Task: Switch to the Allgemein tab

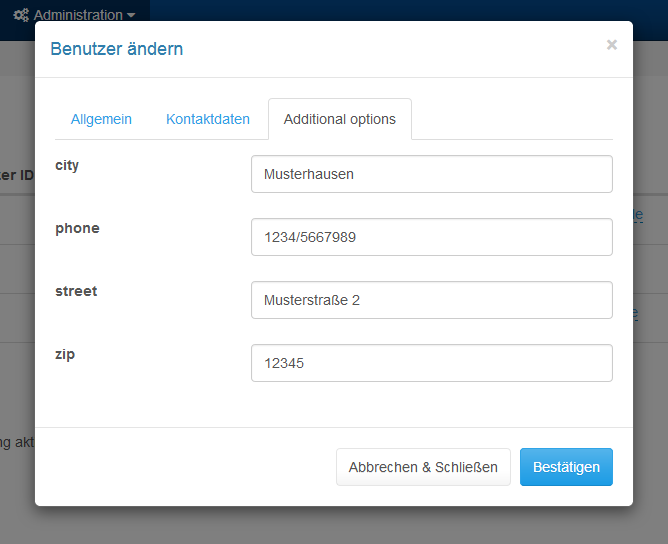Action: (101, 119)
